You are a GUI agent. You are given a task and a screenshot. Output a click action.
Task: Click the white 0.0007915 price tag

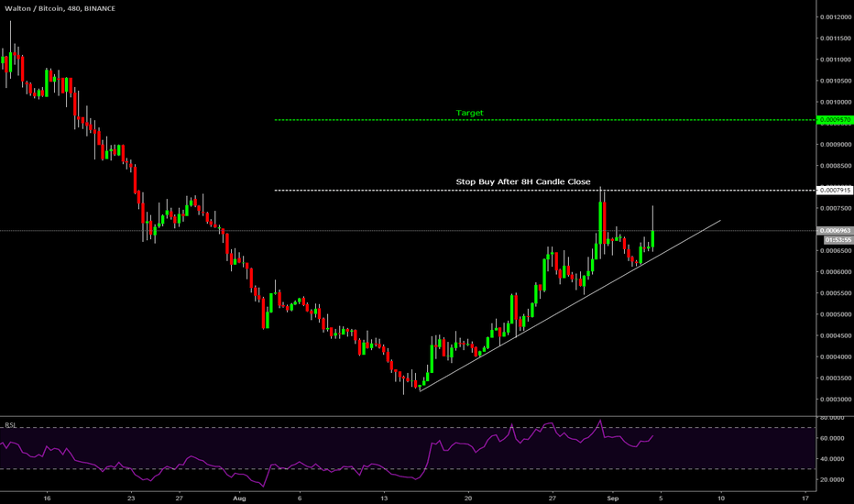click(x=835, y=191)
